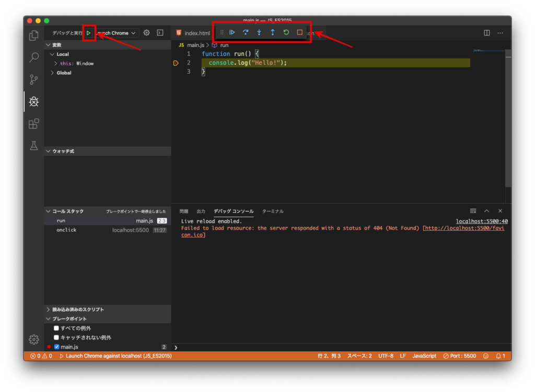Click the Step Into debug icon
Image resolution: width=535 pixels, height=392 pixels.
point(259,32)
